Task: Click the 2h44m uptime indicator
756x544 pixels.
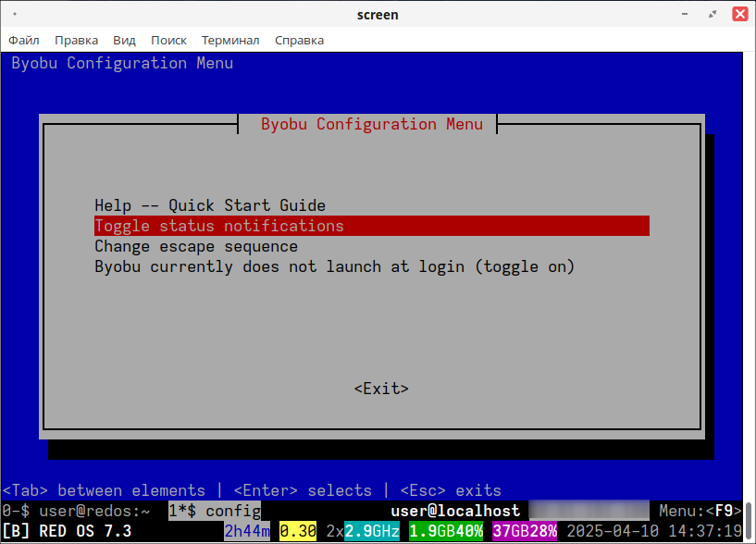Action: tap(247, 531)
